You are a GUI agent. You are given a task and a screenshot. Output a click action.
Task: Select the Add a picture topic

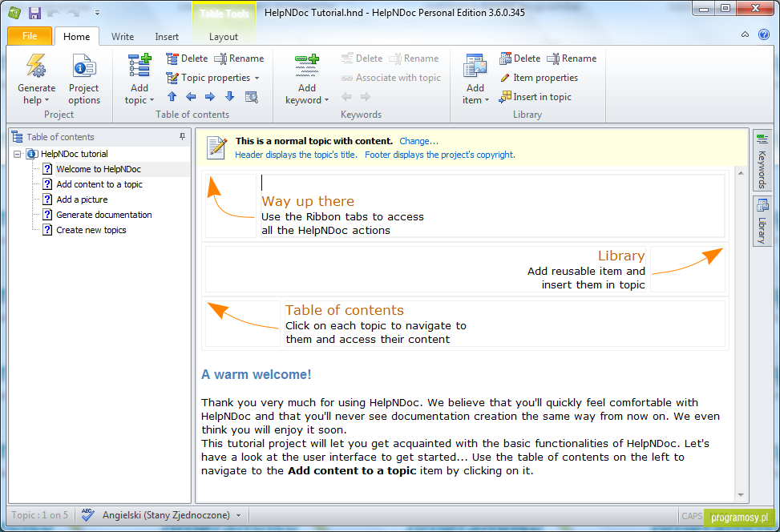[x=82, y=199]
